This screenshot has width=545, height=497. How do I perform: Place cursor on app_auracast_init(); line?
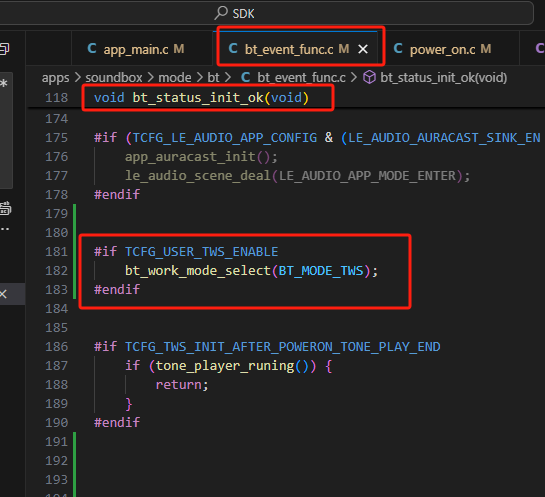[x=201, y=157]
